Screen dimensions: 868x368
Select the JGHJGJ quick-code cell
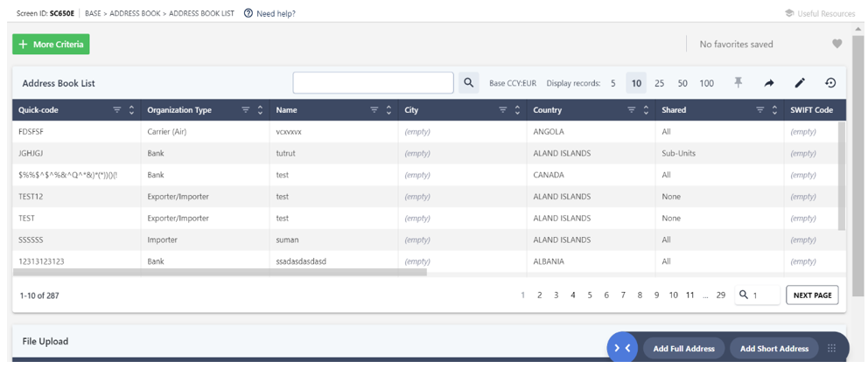(x=76, y=153)
